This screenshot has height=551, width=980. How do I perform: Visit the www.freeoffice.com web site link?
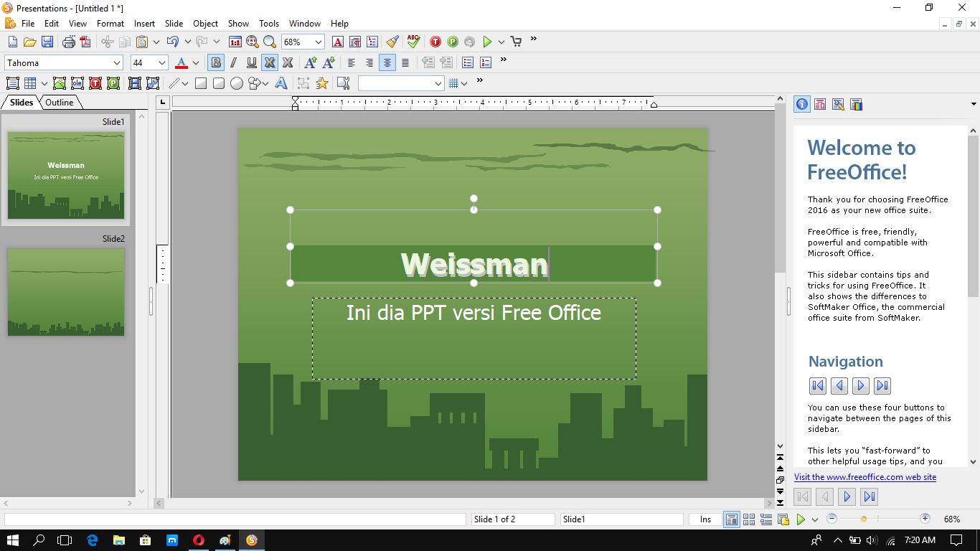865,477
